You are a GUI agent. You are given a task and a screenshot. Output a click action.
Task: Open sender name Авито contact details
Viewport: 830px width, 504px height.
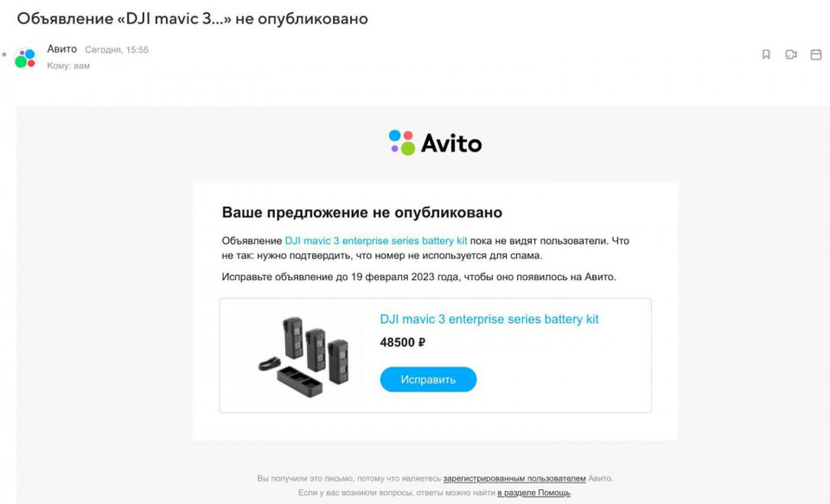pos(62,49)
